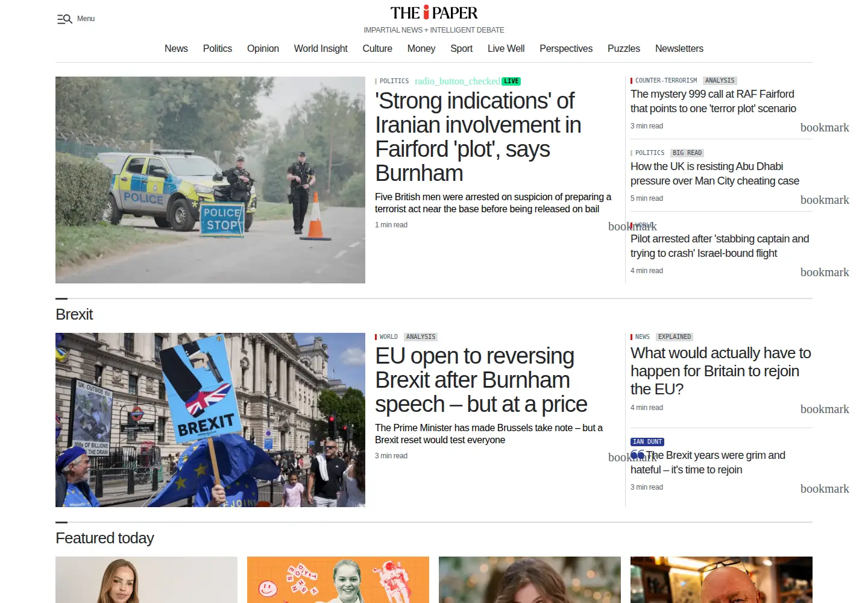
Task: Read How the UK is resisting Abu Dhabi article
Action: tap(715, 174)
